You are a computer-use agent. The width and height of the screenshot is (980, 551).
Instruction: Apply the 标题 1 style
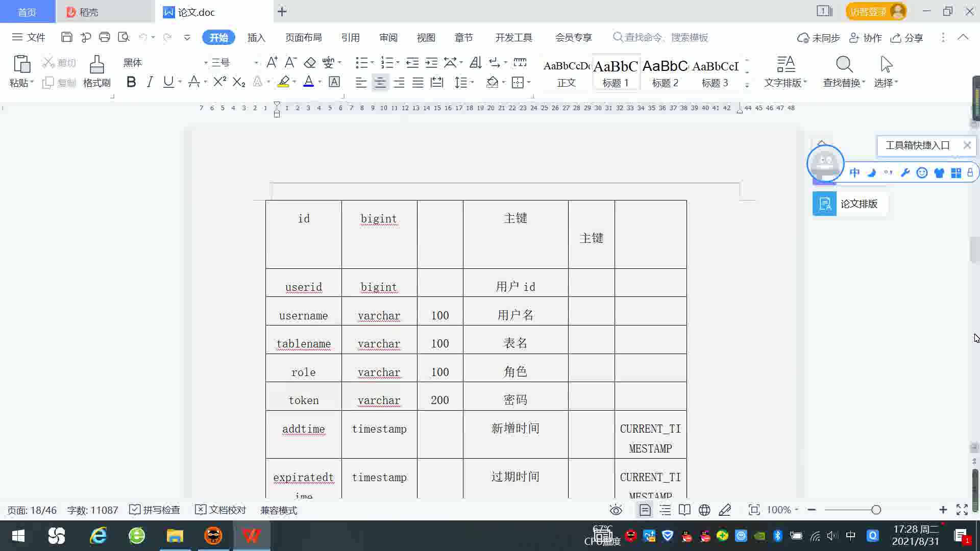pos(616,72)
